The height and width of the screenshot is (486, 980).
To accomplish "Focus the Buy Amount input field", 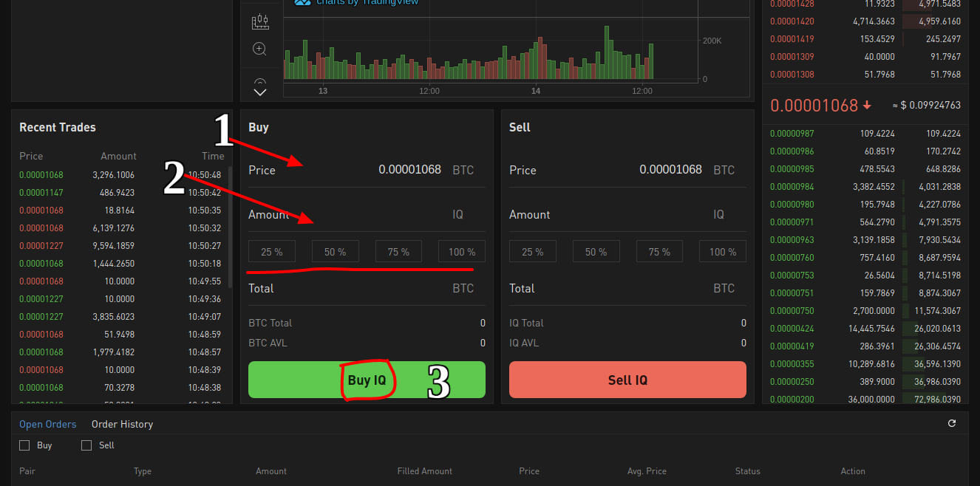I will pyautogui.click(x=367, y=214).
